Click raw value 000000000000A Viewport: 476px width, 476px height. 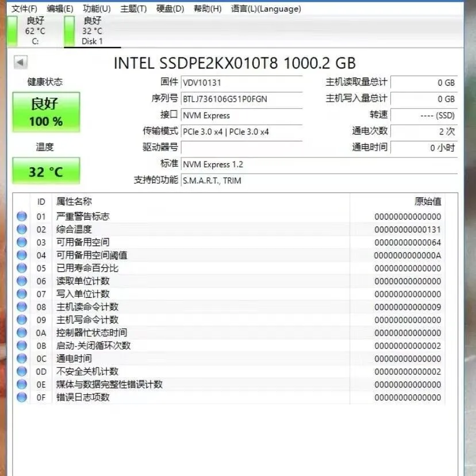(x=408, y=255)
